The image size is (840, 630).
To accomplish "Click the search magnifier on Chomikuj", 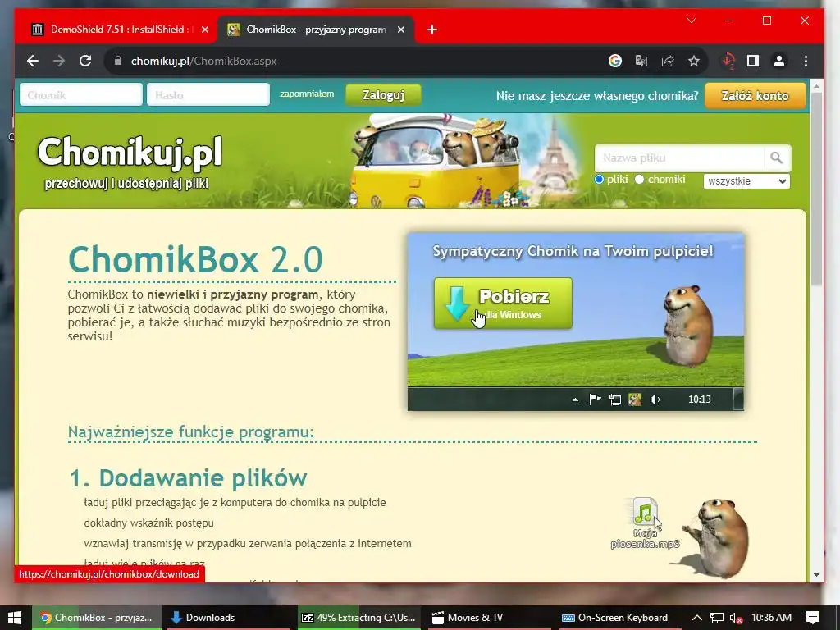I will pyautogui.click(x=776, y=158).
